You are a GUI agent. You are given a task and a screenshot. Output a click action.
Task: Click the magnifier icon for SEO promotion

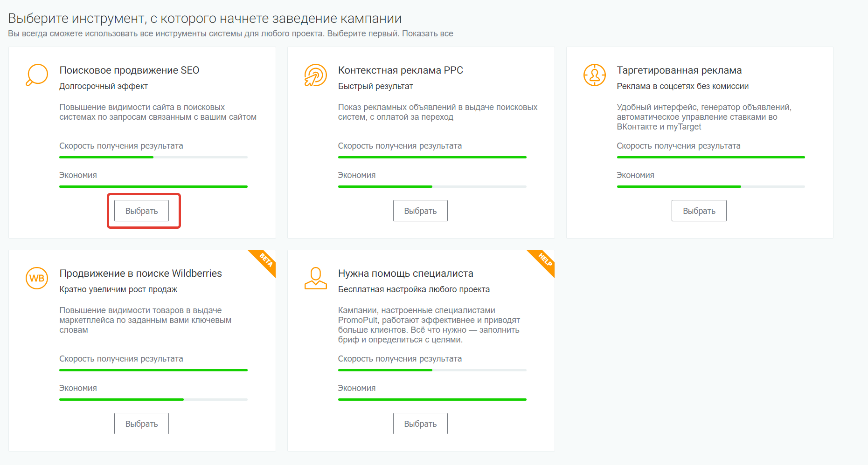point(37,75)
